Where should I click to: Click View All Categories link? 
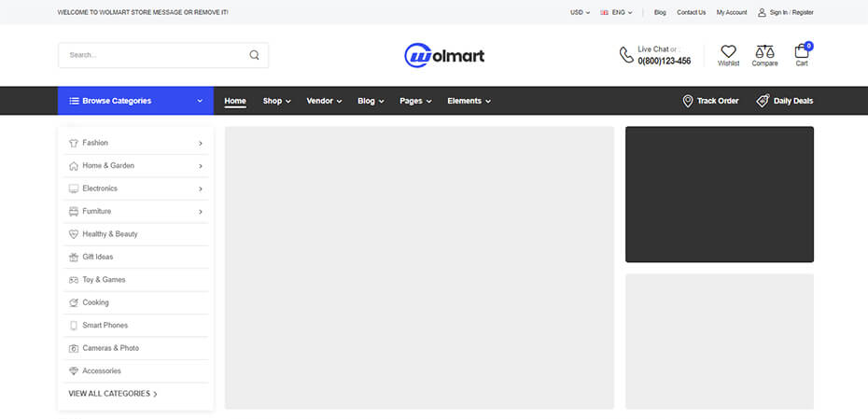point(113,394)
